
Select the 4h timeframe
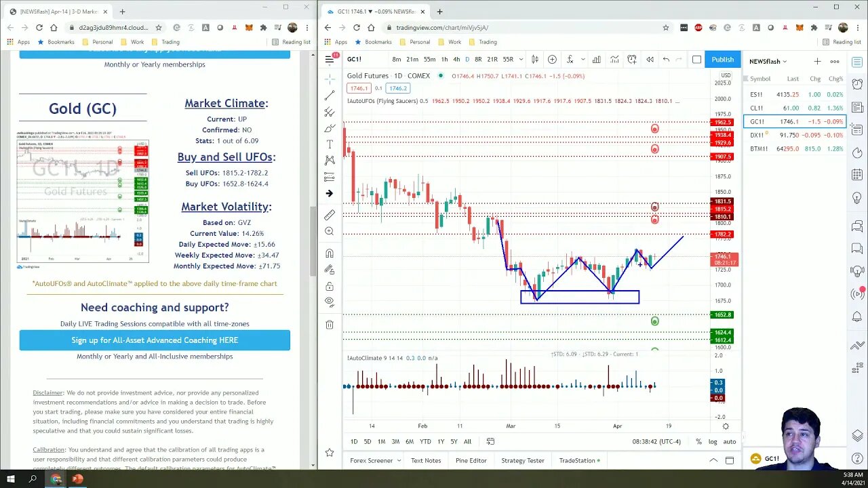[456, 60]
